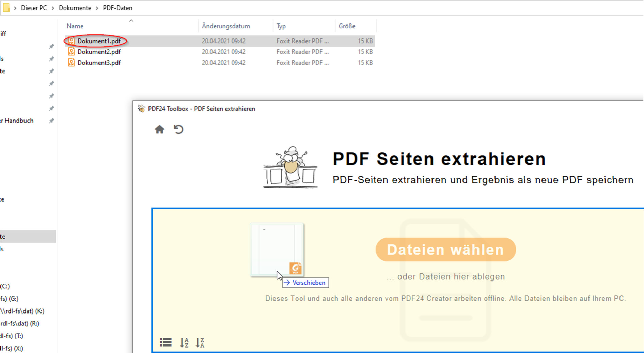
Task: Sort files Z to A with the sort icon
Action: [200, 342]
